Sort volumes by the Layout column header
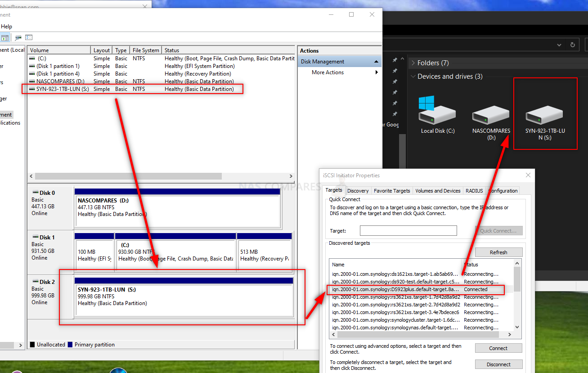Screen dimensions: 588x373 (102, 50)
